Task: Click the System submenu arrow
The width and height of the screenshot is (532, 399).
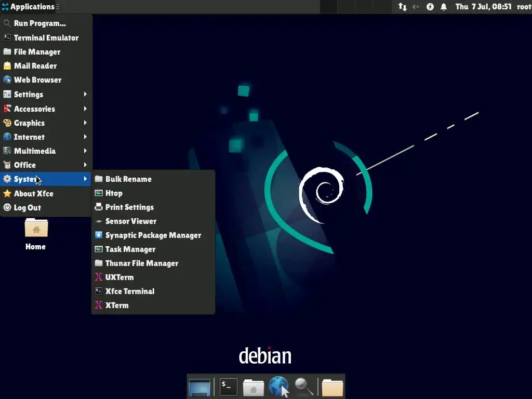Action: click(x=85, y=179)
